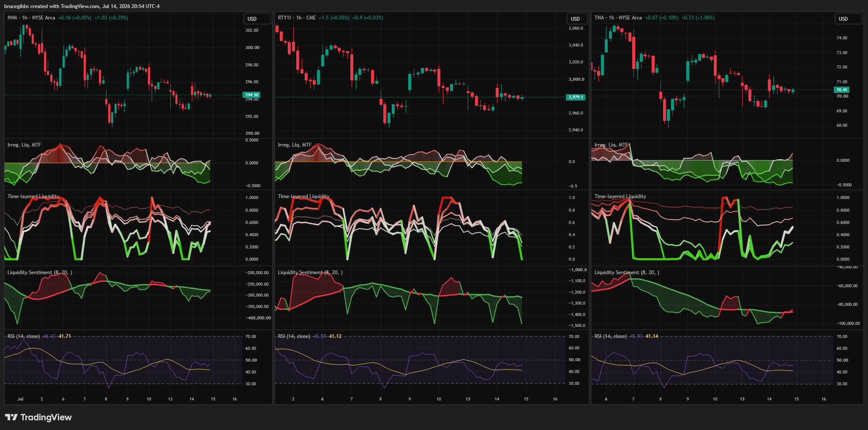
Task: Click the yellow RSI value 41.12
Action: (335, 336)
